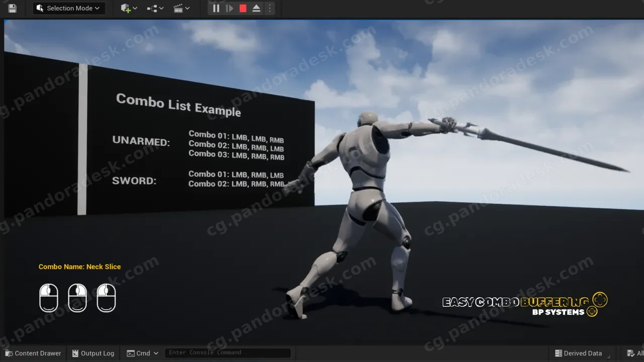Open the Derived Data menu

coord(578,353)
